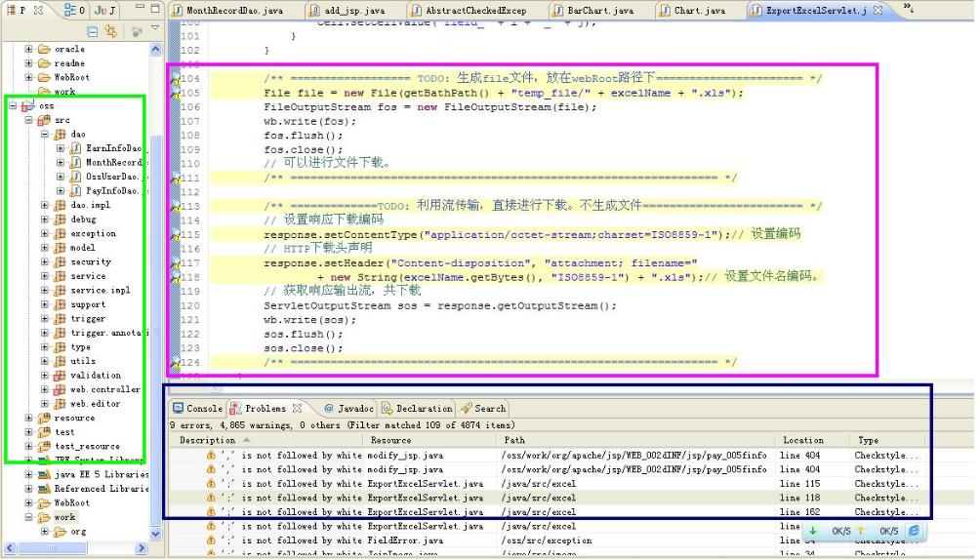The width and height of the screenshot is (980, 560).
Task: Select the web.editor package icon
Action: (x=60, y=404)
